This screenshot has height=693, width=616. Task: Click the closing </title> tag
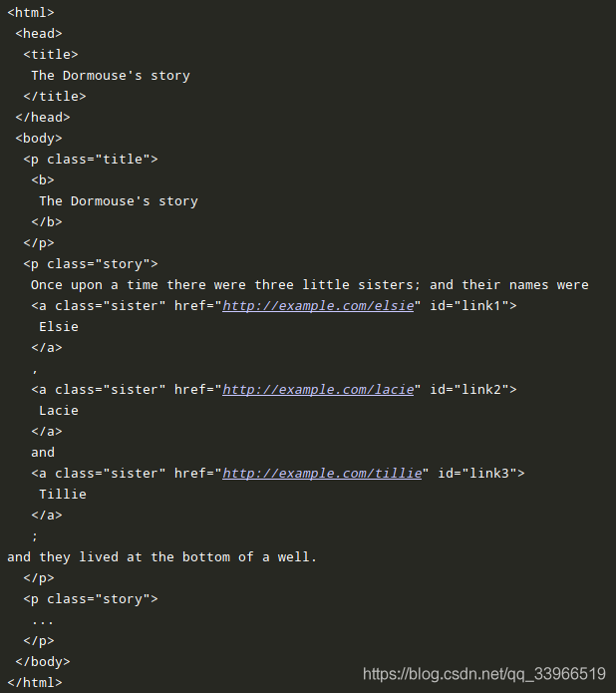55,97
